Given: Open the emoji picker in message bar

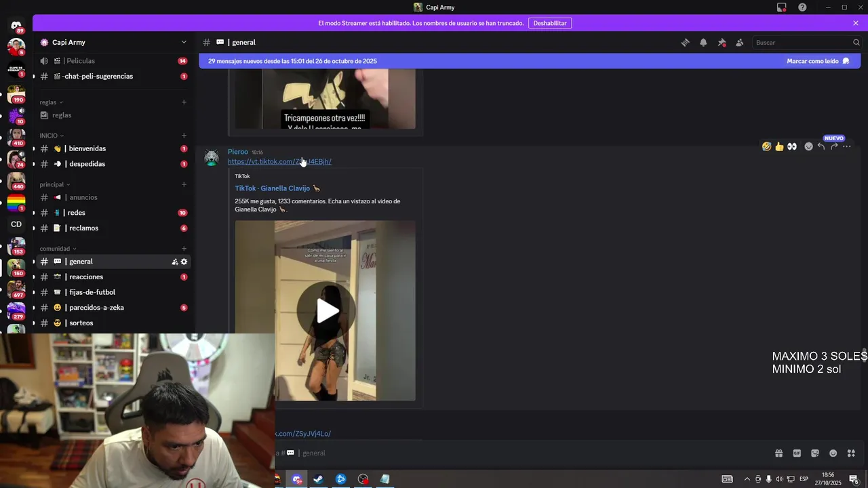Looking at the screenshot, I should coord(833,453).
